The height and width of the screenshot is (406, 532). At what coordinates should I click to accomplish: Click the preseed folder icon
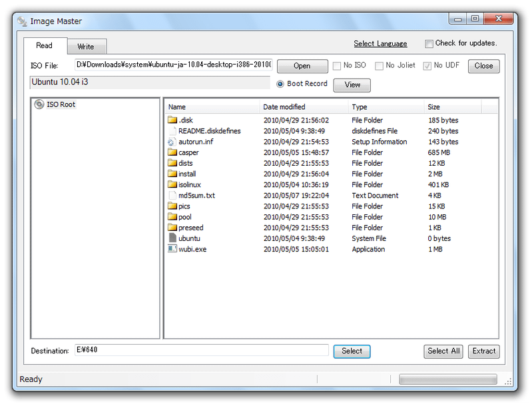tap(172, 228)
